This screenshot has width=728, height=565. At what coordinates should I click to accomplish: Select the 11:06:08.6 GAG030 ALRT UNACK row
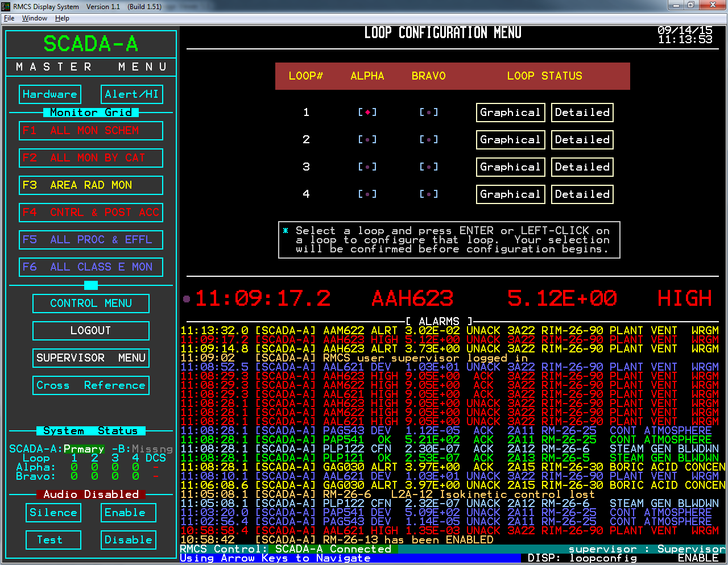point(453,485)
